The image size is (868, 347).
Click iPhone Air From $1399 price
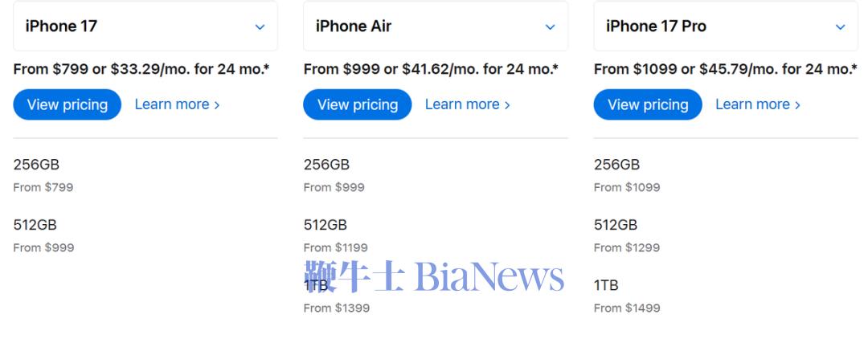pos(337,308)
